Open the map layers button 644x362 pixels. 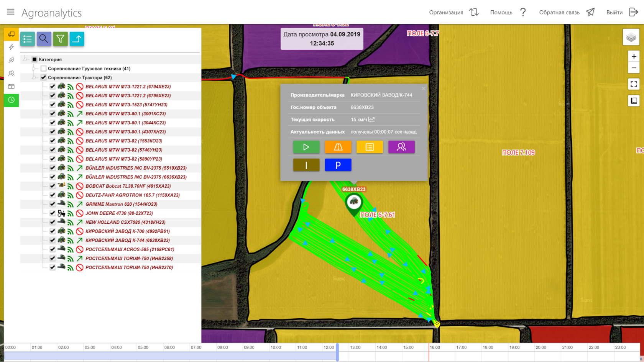click(x=631, y=38)
